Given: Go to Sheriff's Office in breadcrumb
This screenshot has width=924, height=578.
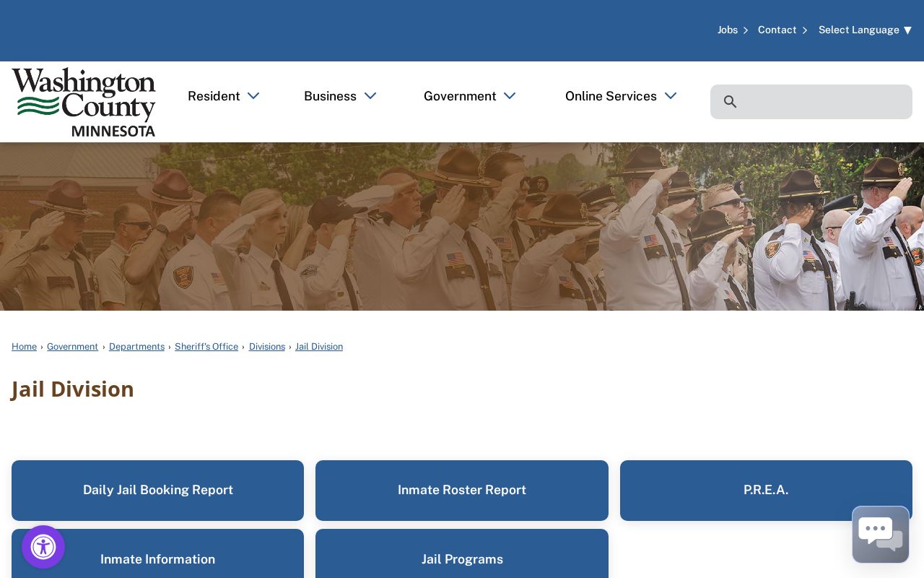Looking at the screenshot, I should tap(206, 347).
